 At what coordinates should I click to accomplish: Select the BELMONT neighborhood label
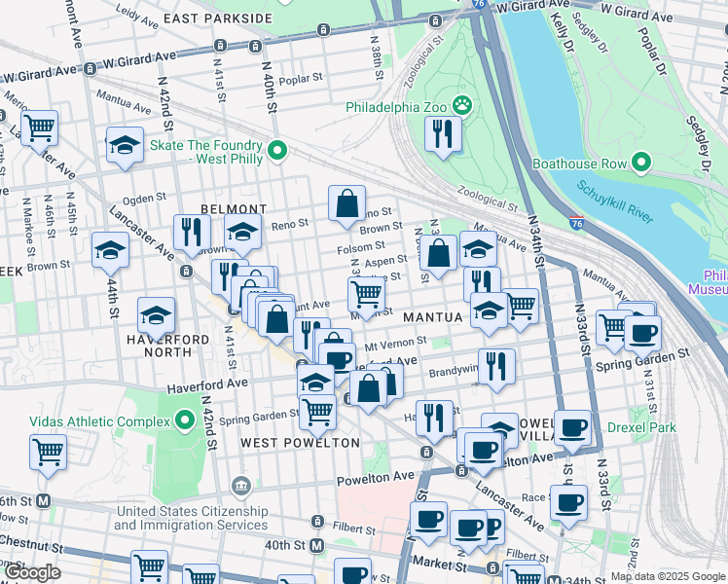(x=234, y=209)
